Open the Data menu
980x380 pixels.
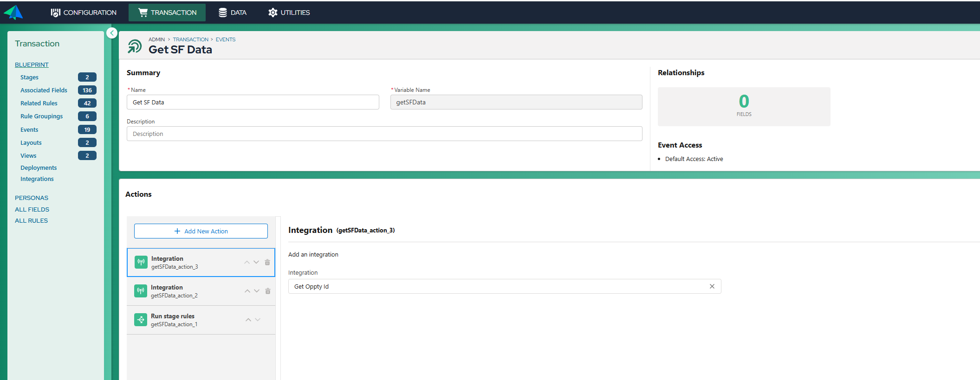[233, 13]
